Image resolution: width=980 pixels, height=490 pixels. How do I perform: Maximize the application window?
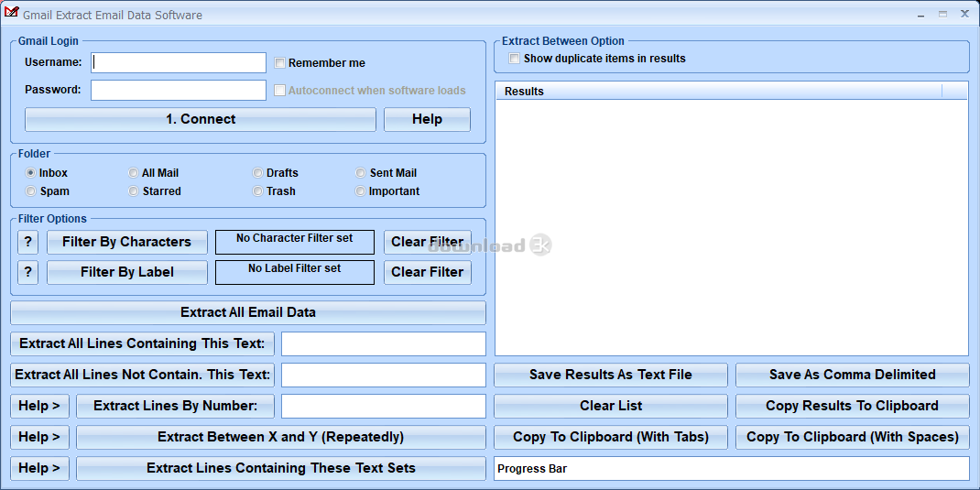click(942, 15)
